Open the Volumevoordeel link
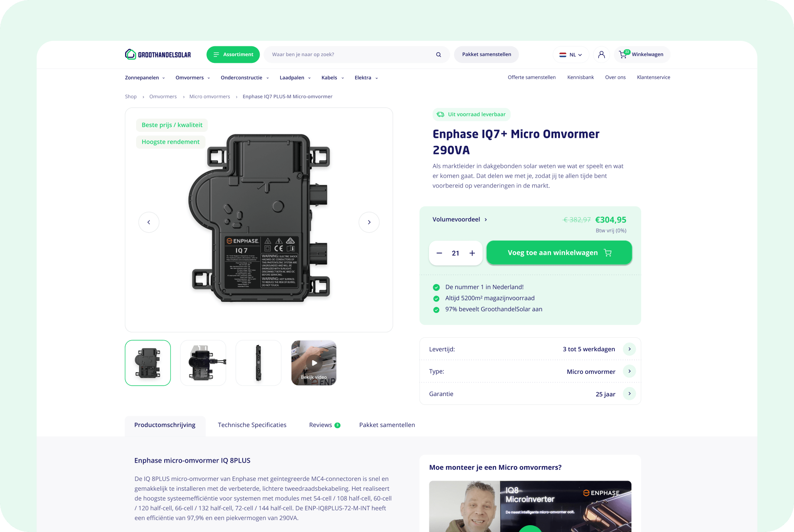Screen dimensions: 794x532 [460, 219]
